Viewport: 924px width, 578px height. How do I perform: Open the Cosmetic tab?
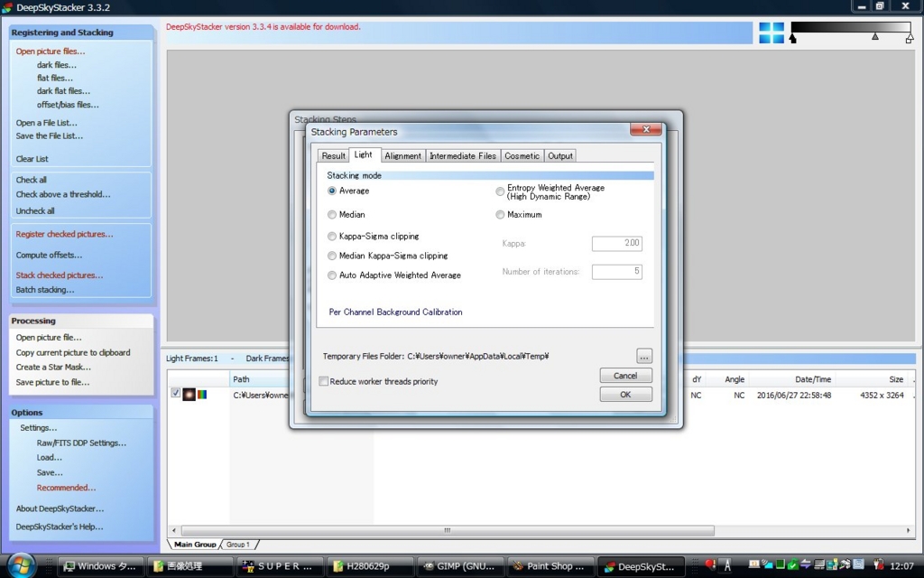point(522,155)
